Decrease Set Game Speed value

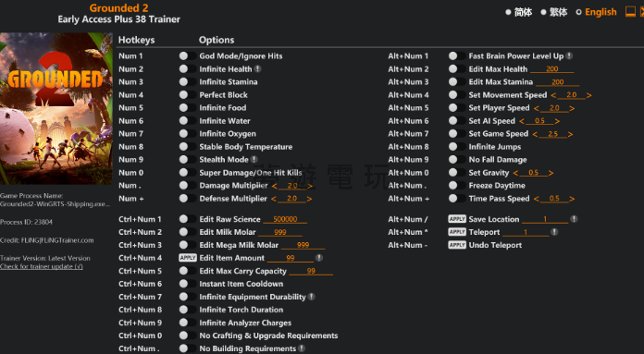pyautogui.click(x=535, y=134)
